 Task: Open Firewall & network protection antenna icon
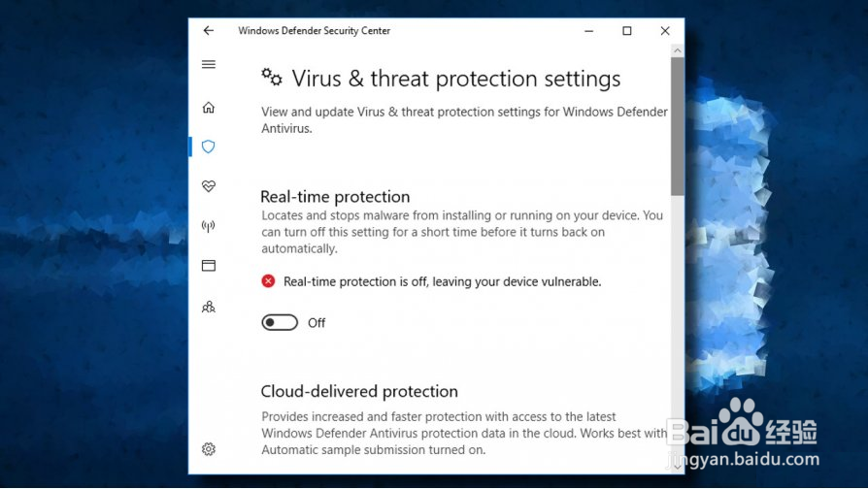[x=208, y=226]
